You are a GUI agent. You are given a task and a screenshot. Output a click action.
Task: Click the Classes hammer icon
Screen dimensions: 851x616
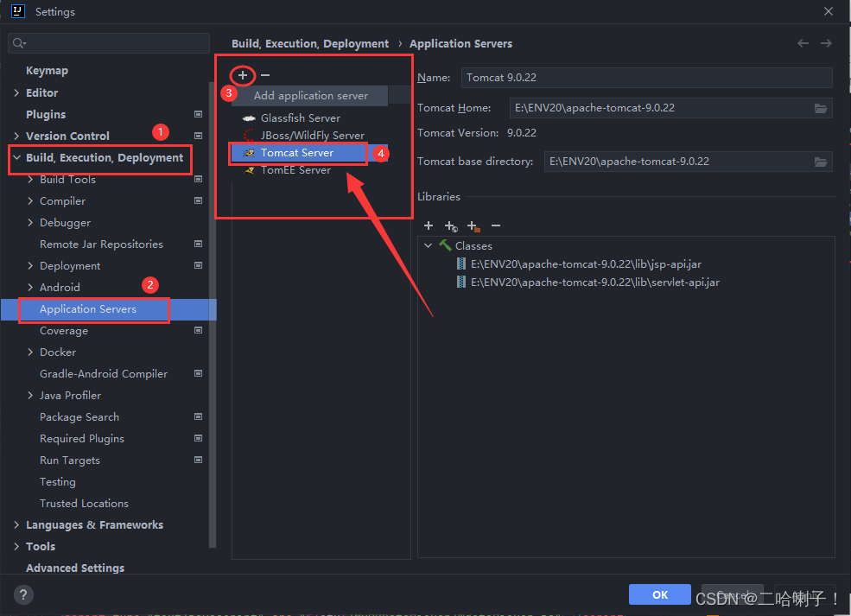(x=445, y=245)
